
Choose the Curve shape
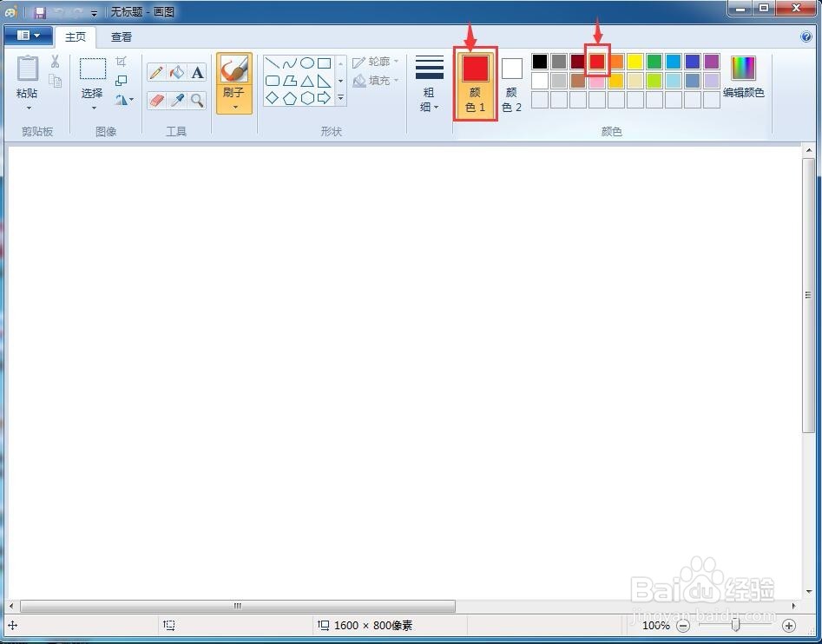tap(290, 63)
